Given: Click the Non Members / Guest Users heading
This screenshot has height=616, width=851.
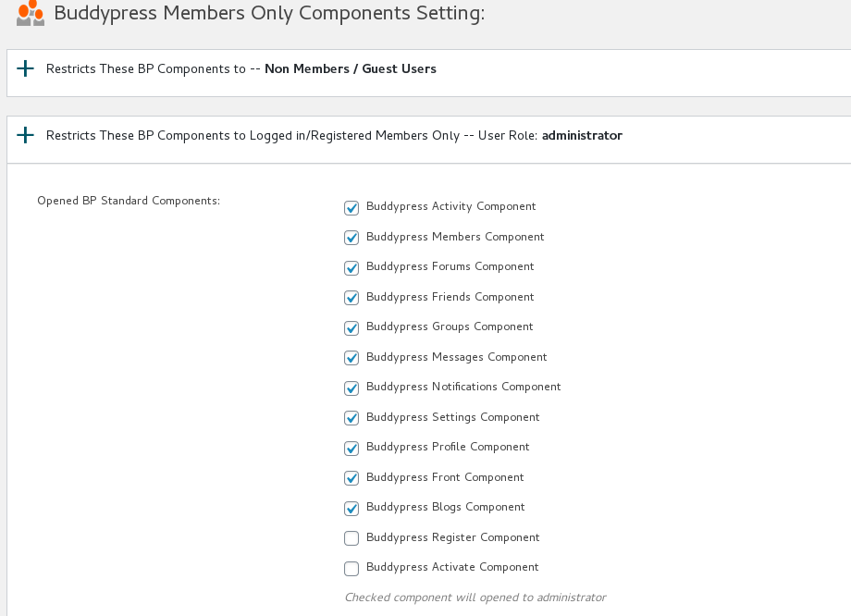Looking at the screenshot, I should click(350, 68).
